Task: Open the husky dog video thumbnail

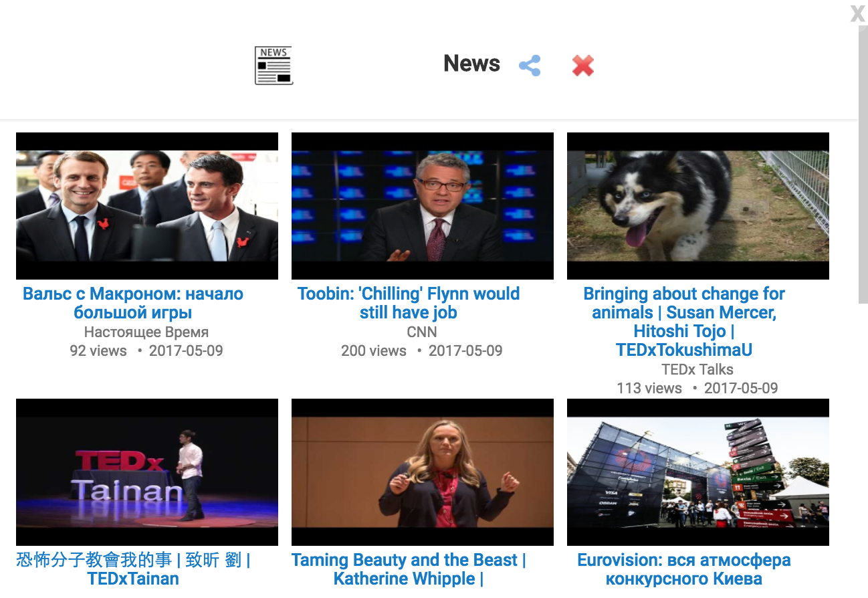Action: (698, 206)
